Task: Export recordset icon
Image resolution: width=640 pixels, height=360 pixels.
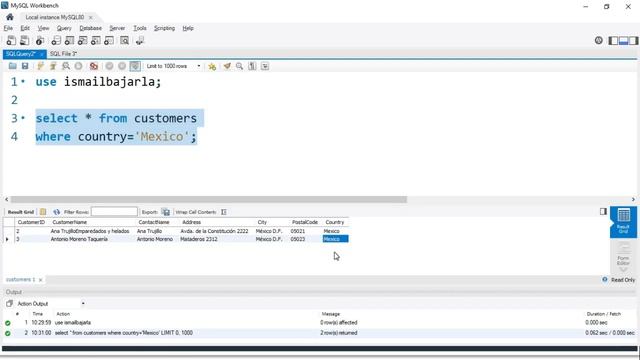Action: (x=166, y=212)
